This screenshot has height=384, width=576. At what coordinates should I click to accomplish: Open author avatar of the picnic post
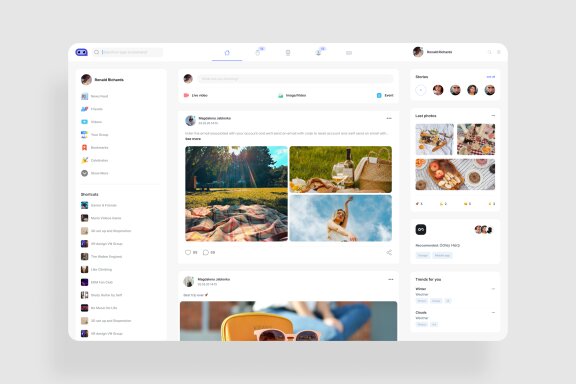click(x=190, y=121)
